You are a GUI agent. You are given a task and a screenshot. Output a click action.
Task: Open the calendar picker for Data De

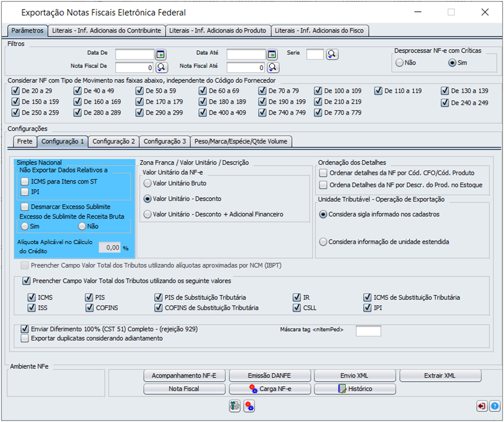click(x=161, y=54)
